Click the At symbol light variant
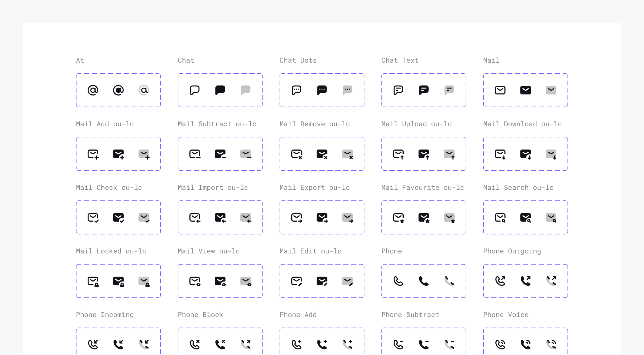The image size is (644, 355). click(x=144, y=90)
